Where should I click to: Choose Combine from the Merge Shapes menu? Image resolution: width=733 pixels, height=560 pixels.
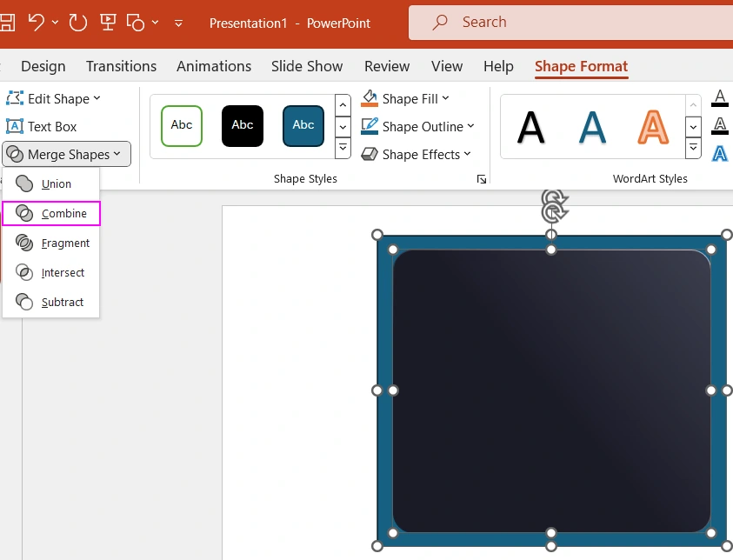tap(54, 213)
